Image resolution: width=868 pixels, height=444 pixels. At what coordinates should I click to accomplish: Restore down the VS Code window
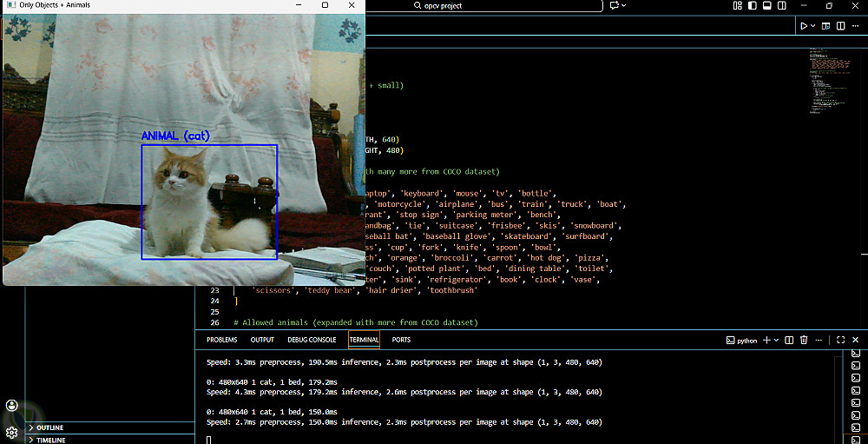(x=829, y=5)
